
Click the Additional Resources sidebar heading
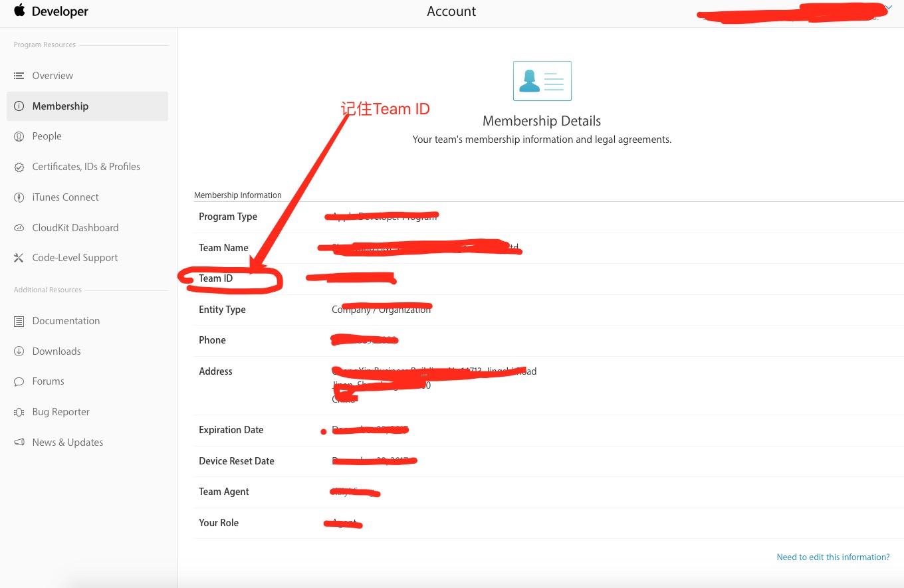pos(48,290)
